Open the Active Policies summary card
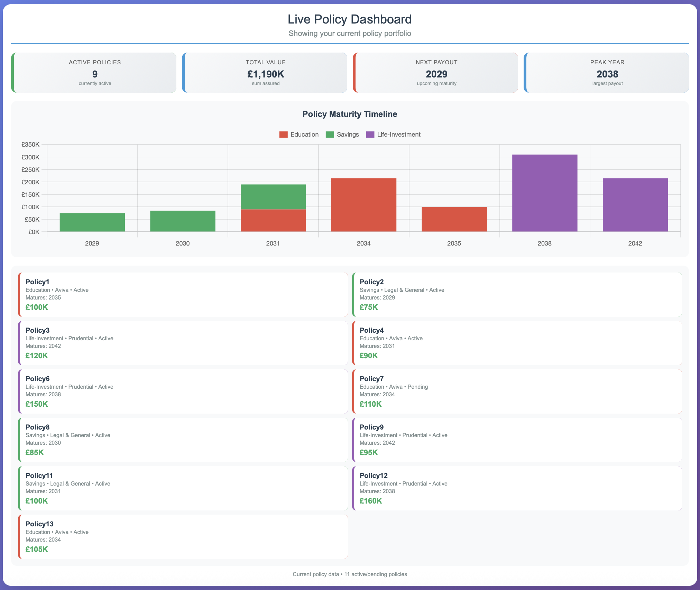The width and height of the screenshot is (700, 590). pyautogui.click(x=94, y=73)
